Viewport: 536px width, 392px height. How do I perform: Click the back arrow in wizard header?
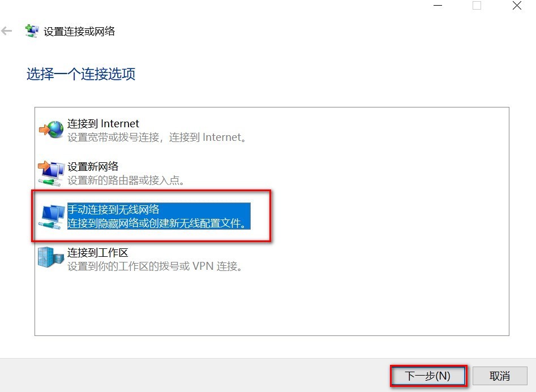pyautogui.click(x=6, y=31)
